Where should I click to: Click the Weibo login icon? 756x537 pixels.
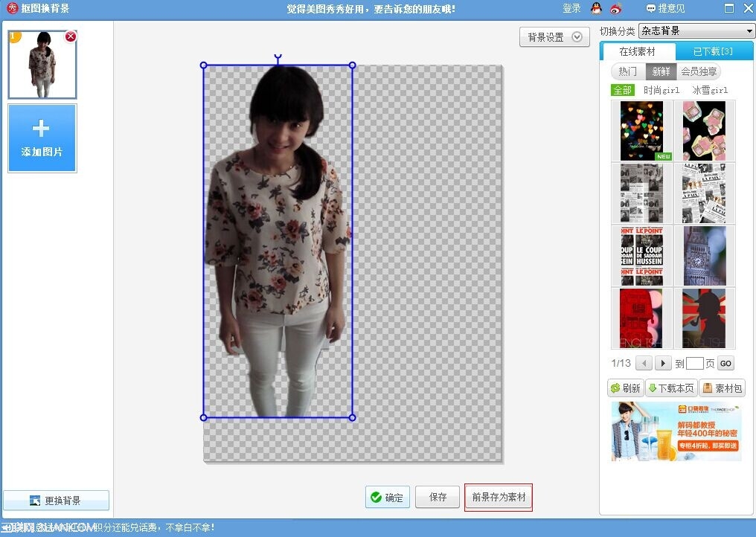coord(616,8)
